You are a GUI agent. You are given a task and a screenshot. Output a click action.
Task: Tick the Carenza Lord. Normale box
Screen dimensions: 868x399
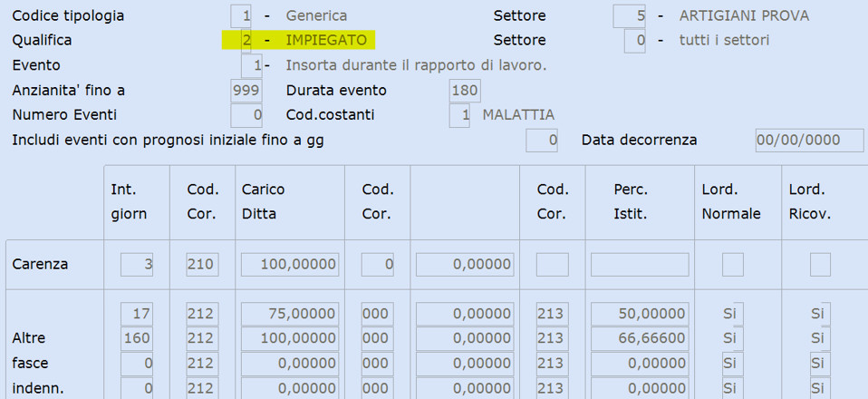(733, 265)
